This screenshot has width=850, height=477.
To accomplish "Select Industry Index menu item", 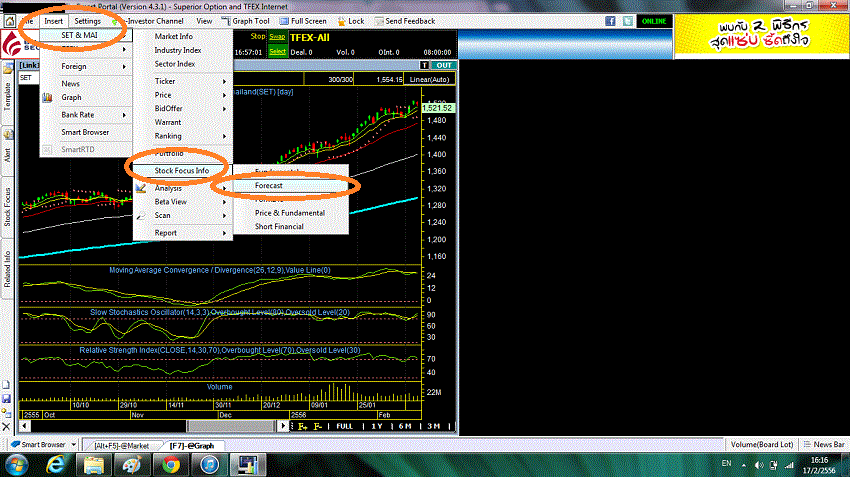I will coord(178,50).
